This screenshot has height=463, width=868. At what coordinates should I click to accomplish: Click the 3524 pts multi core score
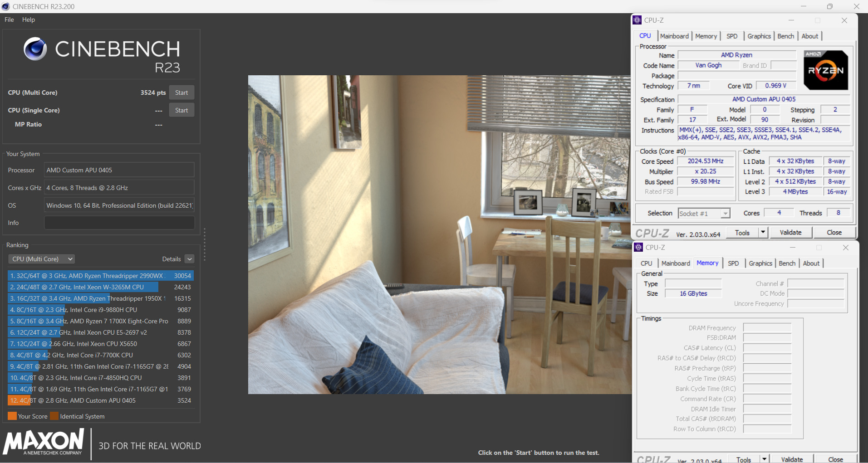[x=153, y=93]
